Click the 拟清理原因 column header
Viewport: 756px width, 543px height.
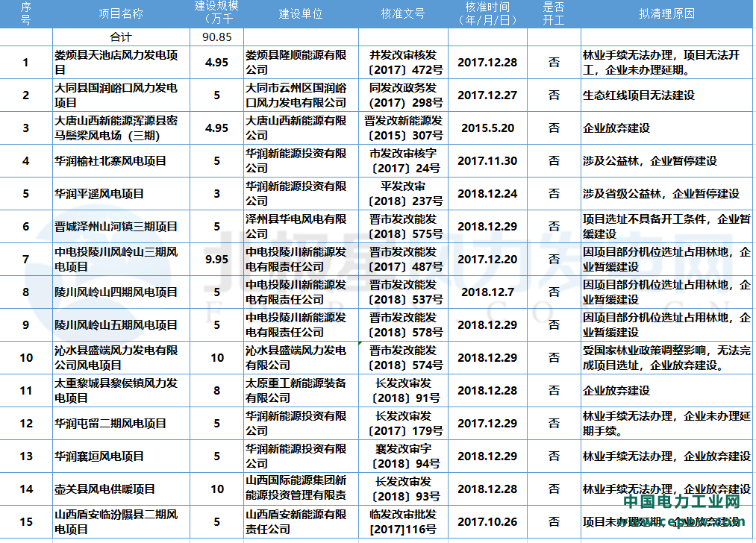pos(666,13)
